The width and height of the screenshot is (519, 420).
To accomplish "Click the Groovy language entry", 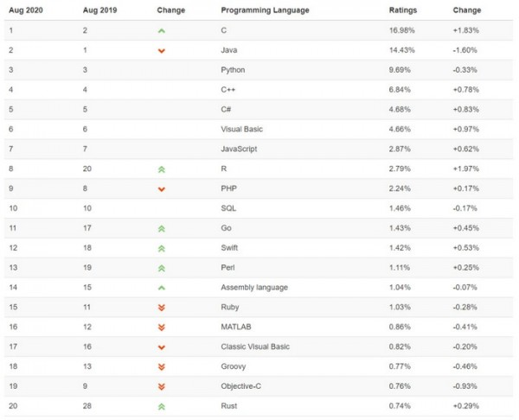I will 234,366.
